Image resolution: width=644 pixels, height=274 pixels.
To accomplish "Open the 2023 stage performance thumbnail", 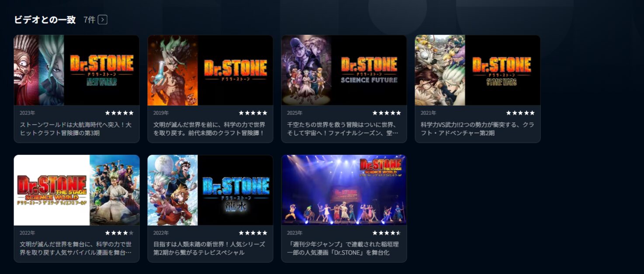I will point(344,190).
